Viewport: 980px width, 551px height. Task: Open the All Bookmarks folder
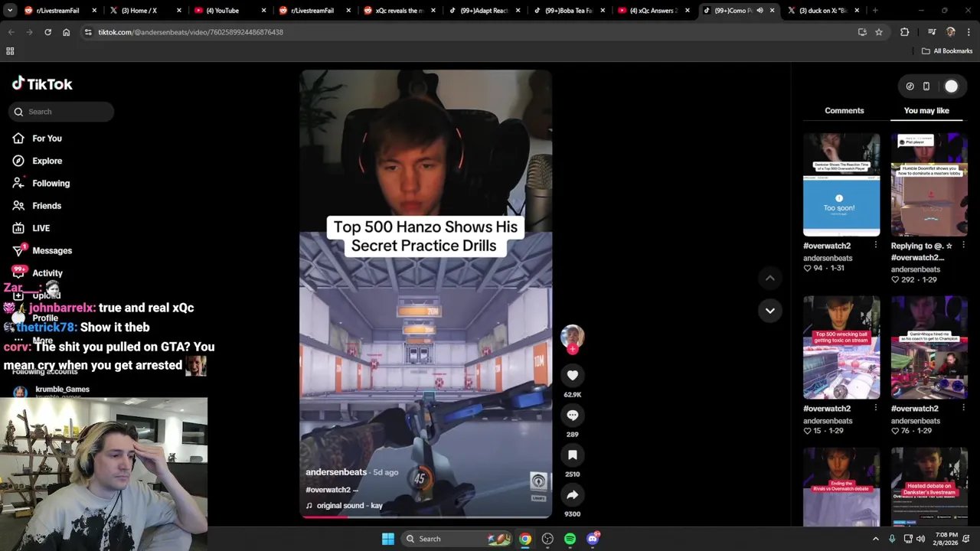point(947,51)
